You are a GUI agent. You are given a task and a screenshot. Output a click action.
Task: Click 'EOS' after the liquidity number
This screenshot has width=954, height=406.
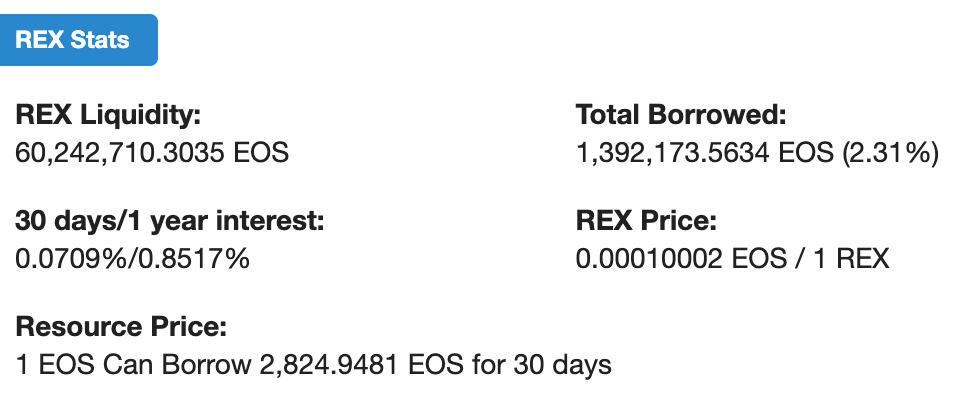[261, 153]
